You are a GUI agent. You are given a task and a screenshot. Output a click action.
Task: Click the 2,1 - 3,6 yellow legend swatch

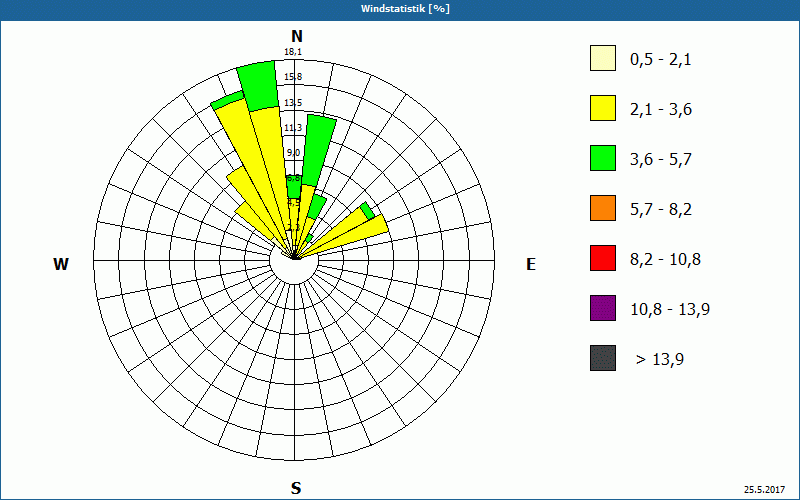(x=603, y=108)
